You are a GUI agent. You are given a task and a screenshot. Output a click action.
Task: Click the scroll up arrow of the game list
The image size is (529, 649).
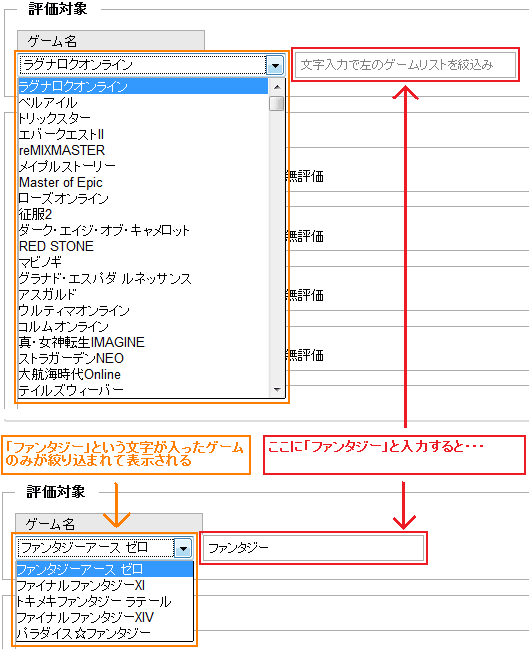coord(277,87)
